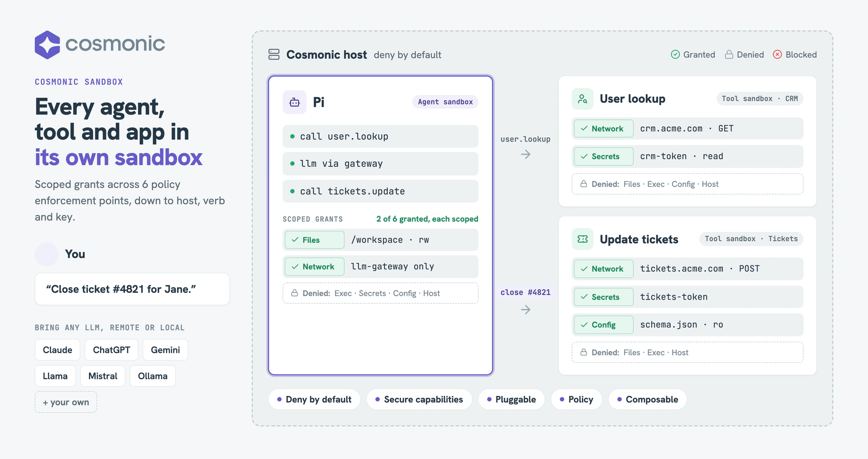Click the Gemini LLM chip

click(165, 350)
